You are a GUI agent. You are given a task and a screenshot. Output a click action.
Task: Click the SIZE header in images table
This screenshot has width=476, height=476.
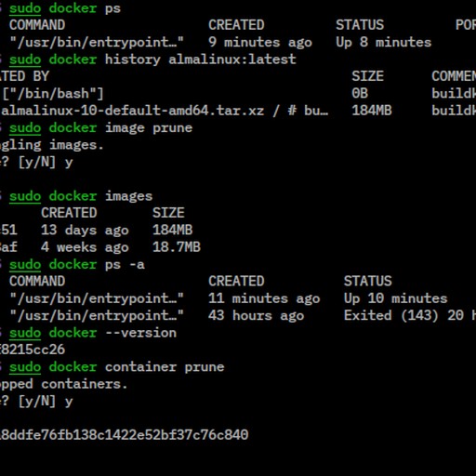tap(168, 213)
